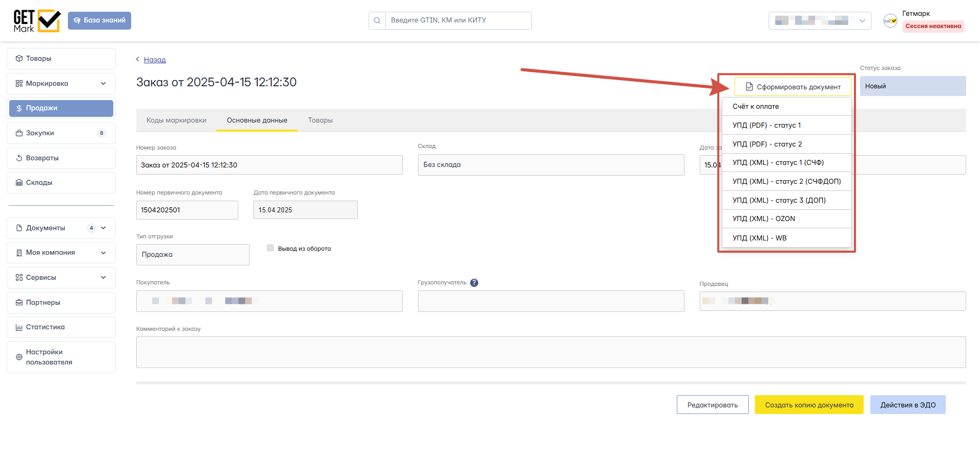Click the Продавец field
Screen dimensions: 980x462
coord(833,301)
